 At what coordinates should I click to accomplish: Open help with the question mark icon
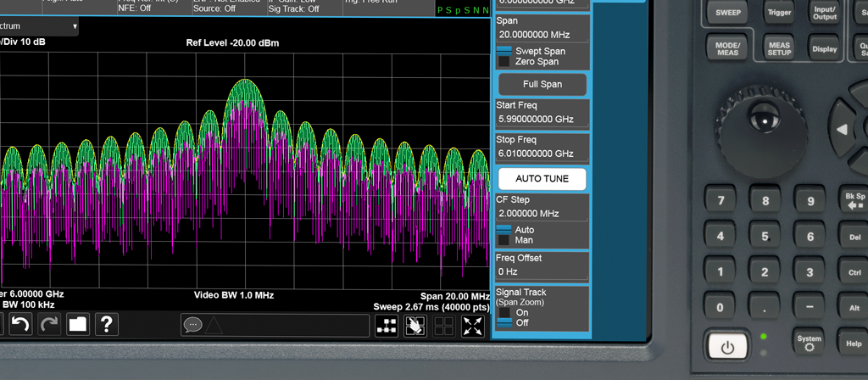[x=106, y=323]
